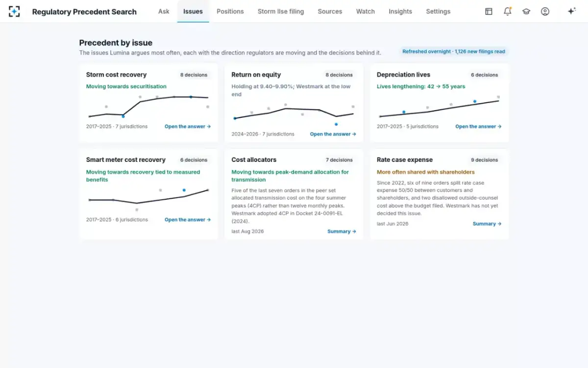
Task: Click the 'Precedent by issue' heading
Action: coord(116,43)
